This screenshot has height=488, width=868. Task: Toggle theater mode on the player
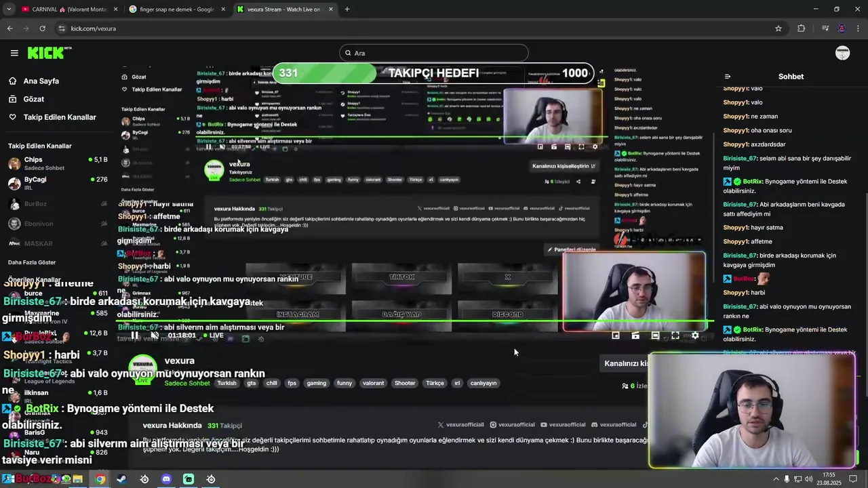(655, 335)
